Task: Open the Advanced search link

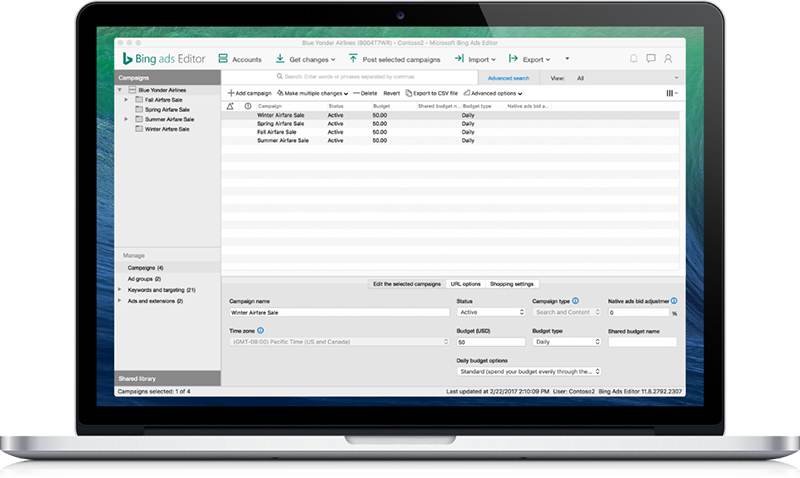Action: pos(508,78)
